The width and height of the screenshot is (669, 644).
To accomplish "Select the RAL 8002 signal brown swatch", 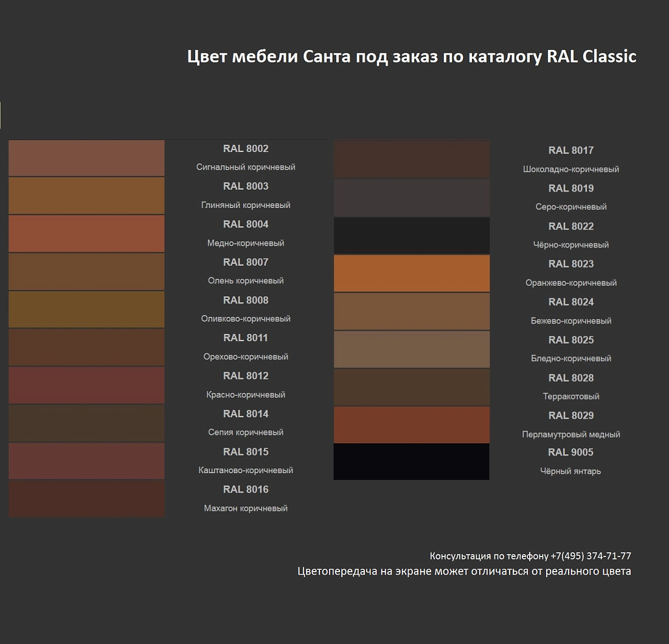I will [x=86, y=158].
